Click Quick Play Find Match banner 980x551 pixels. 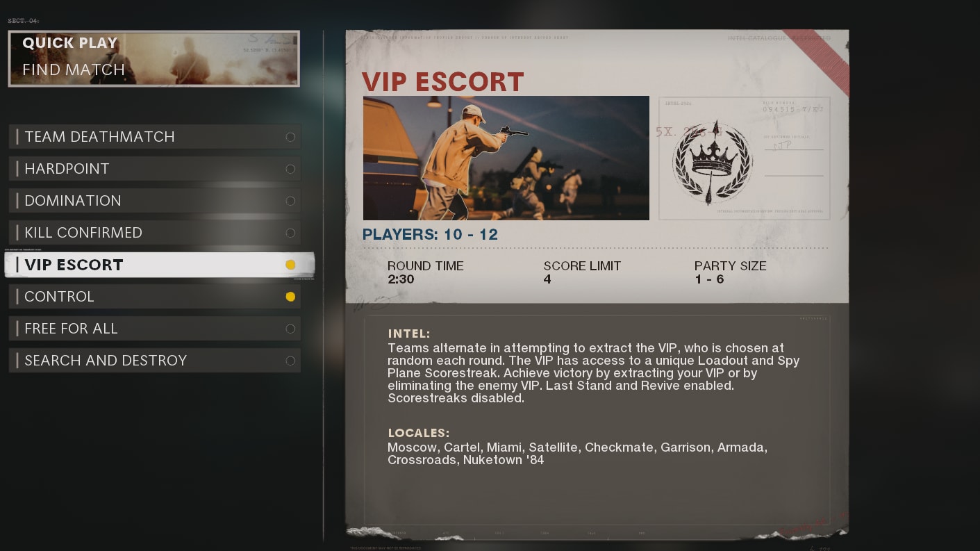153,58
